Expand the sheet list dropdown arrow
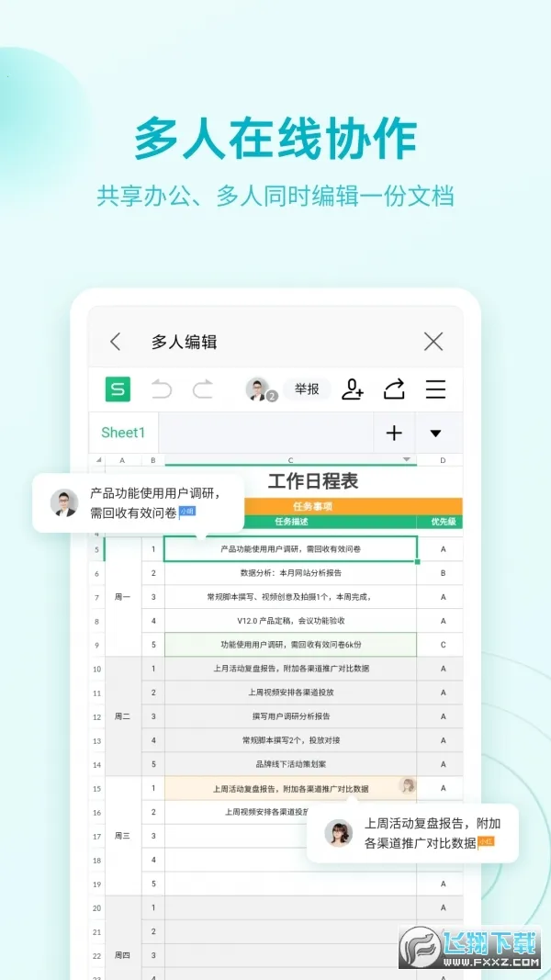This screenshot has width=551, height=980. coord(436,434)
